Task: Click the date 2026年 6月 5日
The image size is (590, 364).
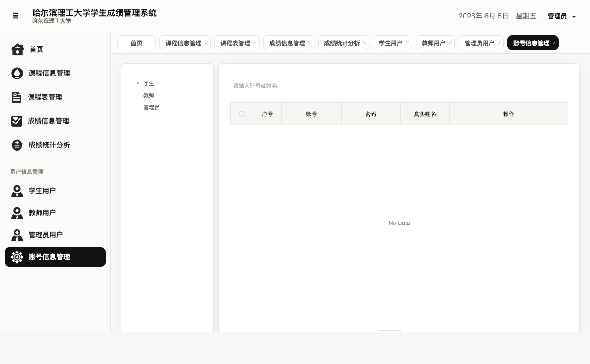Action: click(x=484, y=16)
